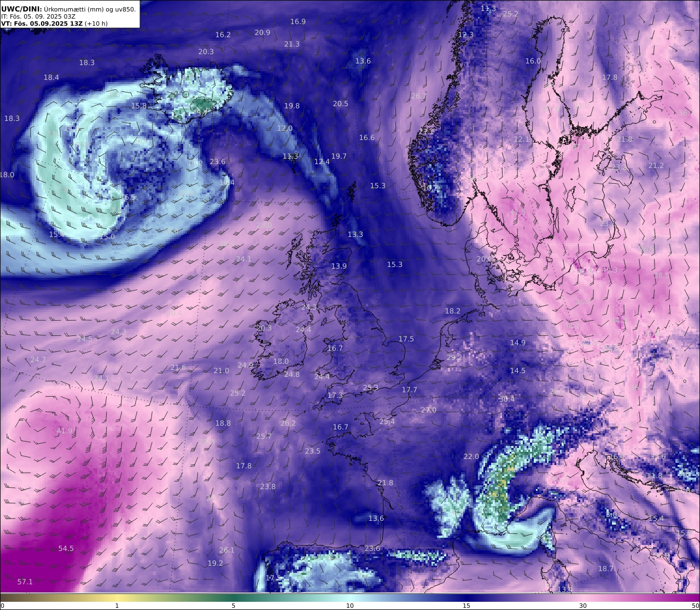Click the map value 24.9
700x610 pixels.
tap(246, 365)
